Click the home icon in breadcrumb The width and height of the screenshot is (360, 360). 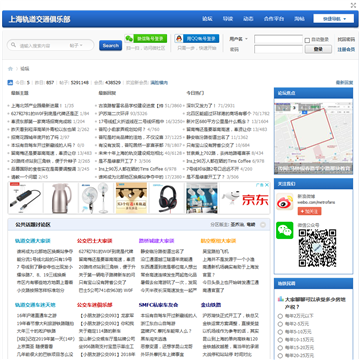tap(10, 69)
